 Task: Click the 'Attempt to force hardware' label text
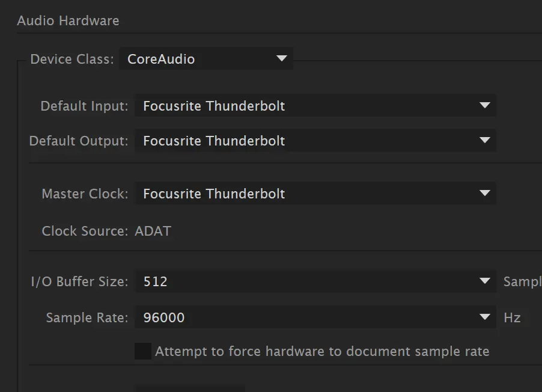[x=322, y=352]
